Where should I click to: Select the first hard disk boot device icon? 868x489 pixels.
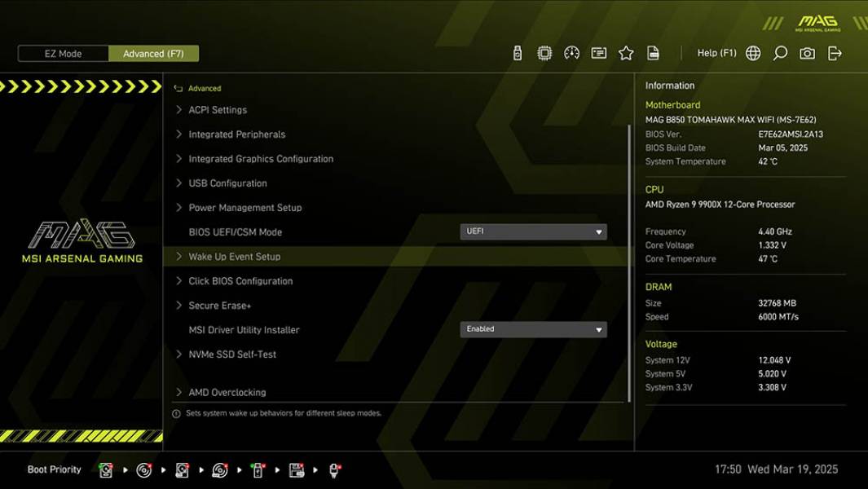click(x=106, y=470)
